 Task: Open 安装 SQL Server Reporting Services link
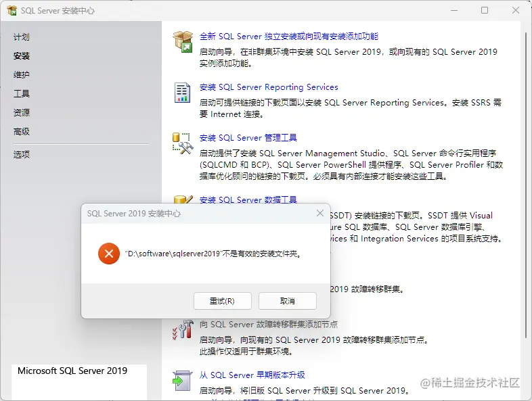pos(269,87)
